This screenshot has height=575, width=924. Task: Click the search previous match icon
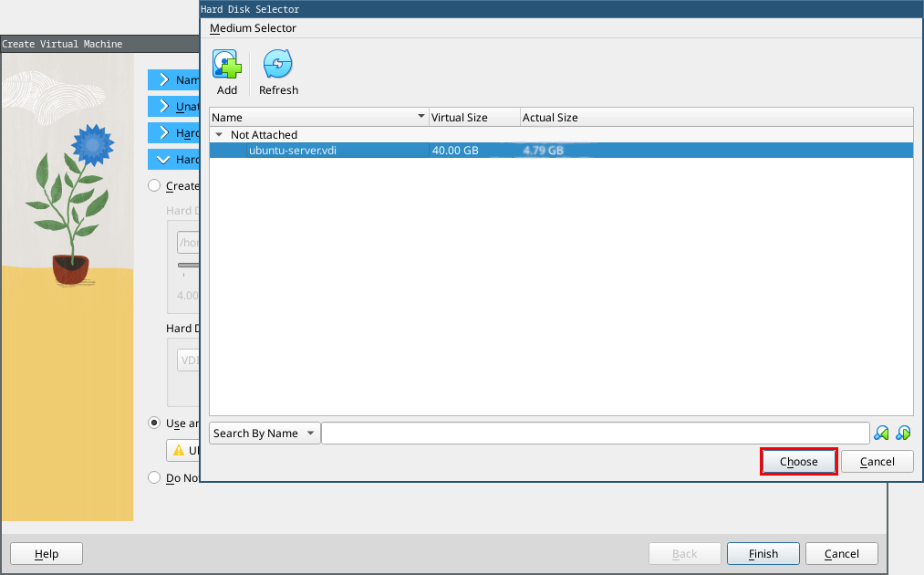tap(881, 434)
